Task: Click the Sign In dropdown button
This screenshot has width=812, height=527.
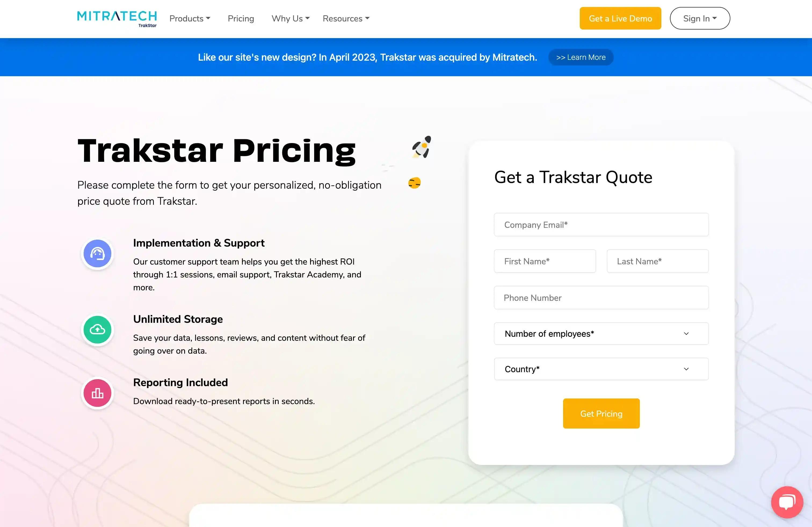Action: point(700,18)
